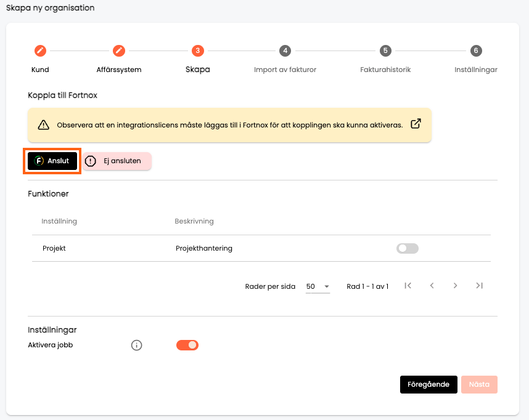Go to next table page arrow
The height and width of the screenshot is (420, 529).
(x=455, y=286)
